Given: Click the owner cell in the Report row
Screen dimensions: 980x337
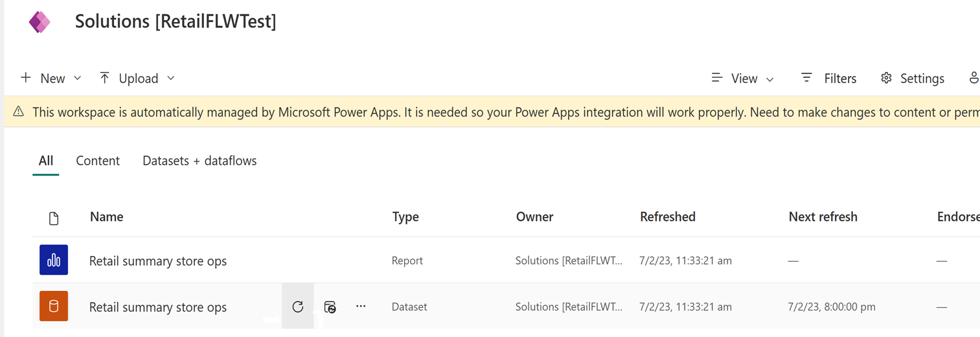Looking at the screenshot, I should pyautogui.click(x=569, y=261).
